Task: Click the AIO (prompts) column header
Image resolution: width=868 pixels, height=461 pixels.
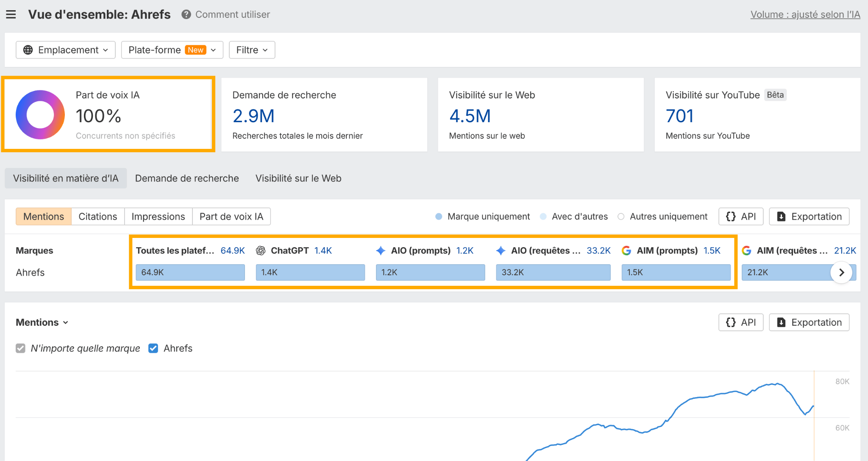Action: tap(420, 251)
